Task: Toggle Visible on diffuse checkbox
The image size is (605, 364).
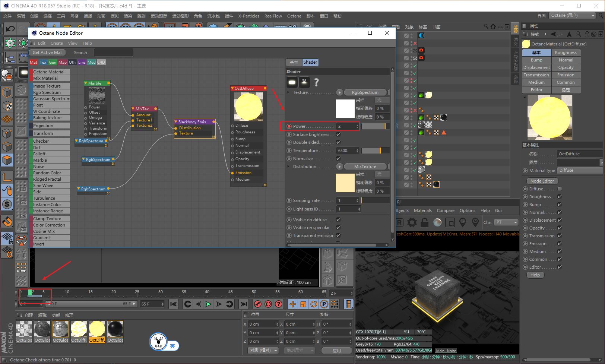Action: pyautogui.click(x=339, y=220)
